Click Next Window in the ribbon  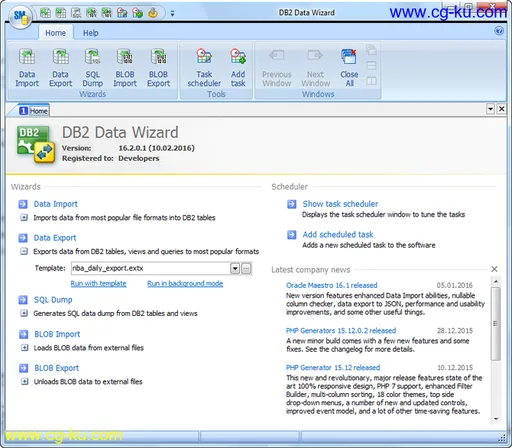pyautogui.click(x=315, y=68)
